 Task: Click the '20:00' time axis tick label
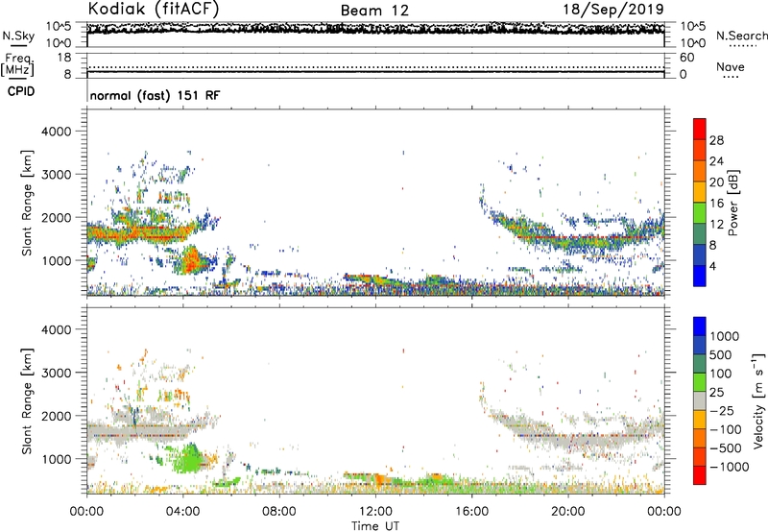tap(568, 512)
